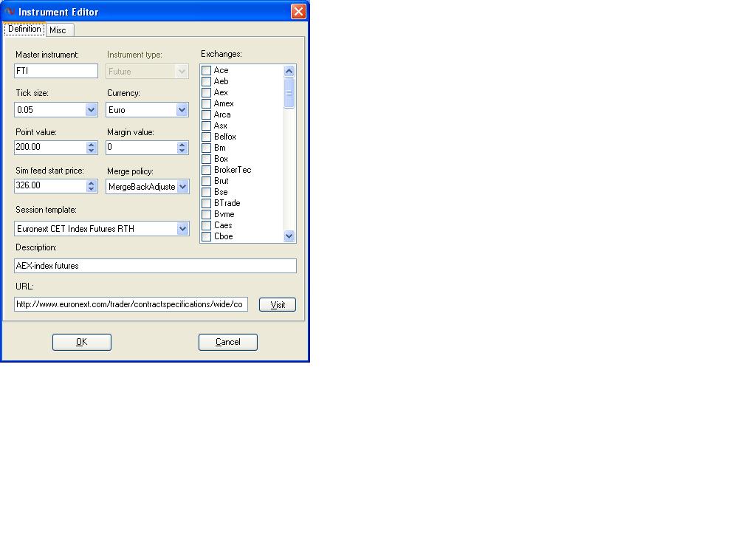Decrease Sim feed start price

[x=91, y=189]
